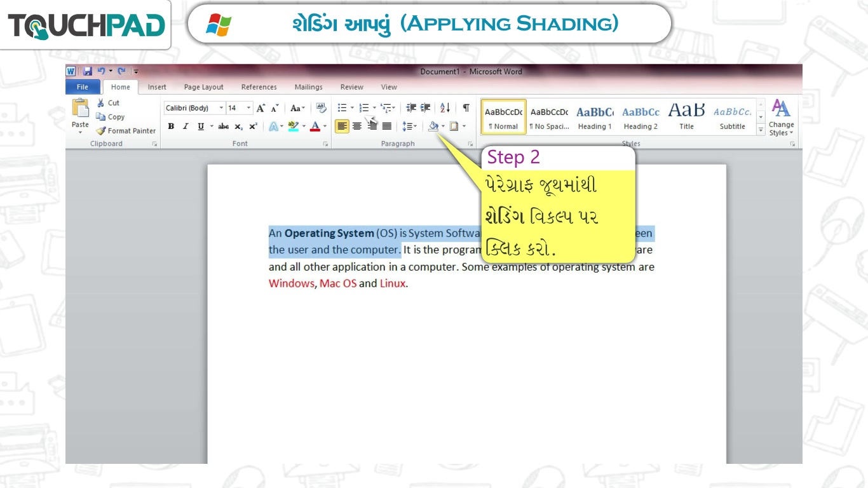Toggle Bold formatting
The image size is (868, 488).
pyautogui.click(x=171, y=126)
